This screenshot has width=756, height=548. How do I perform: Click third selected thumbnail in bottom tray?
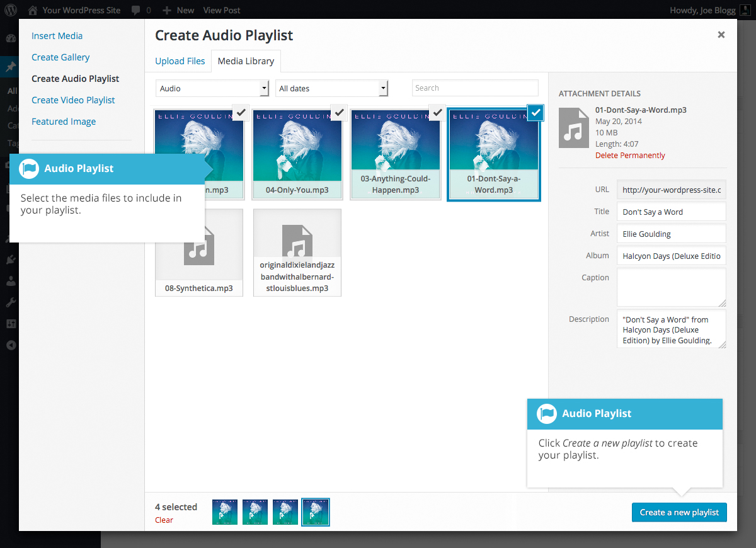[285, 512]
